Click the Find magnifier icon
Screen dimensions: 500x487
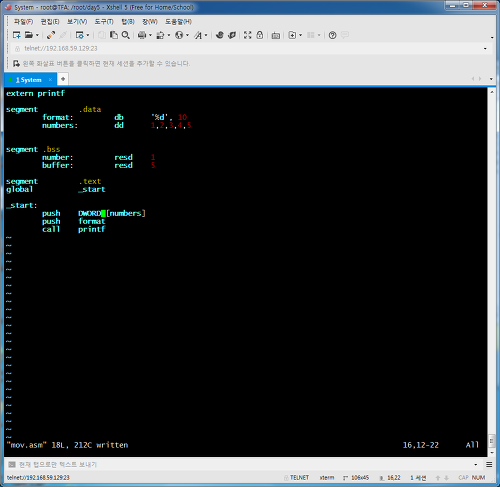tap(126, 35)
